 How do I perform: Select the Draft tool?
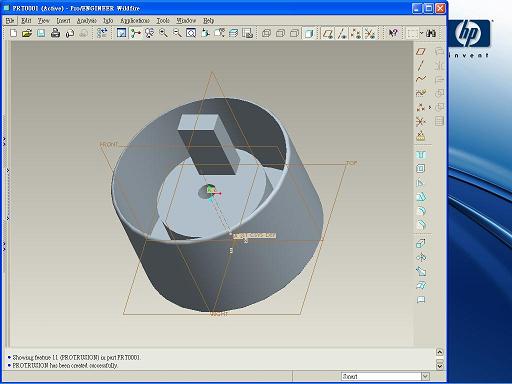click(421, 197)
